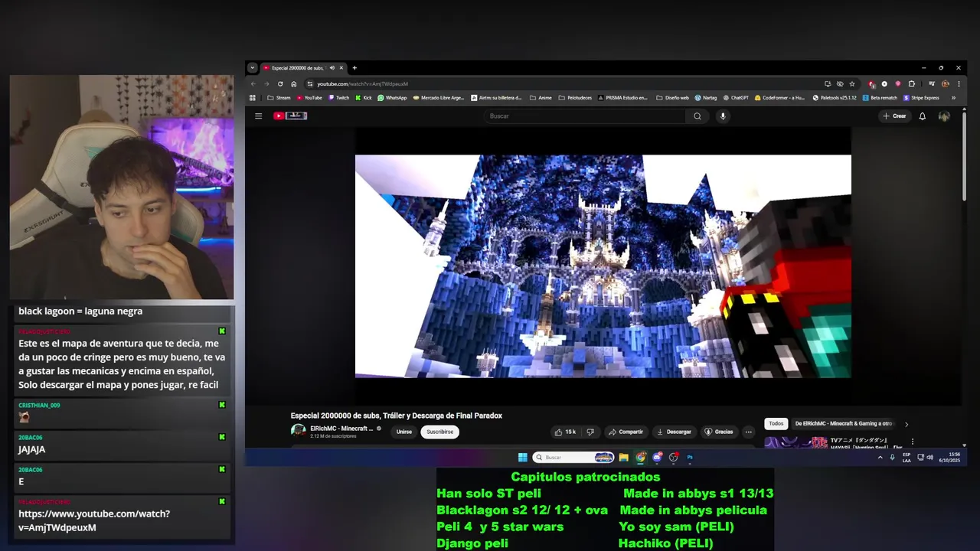Click the ElRichMC channel name
The width and height of the screenshot is (980, 551).
[341, 429]
